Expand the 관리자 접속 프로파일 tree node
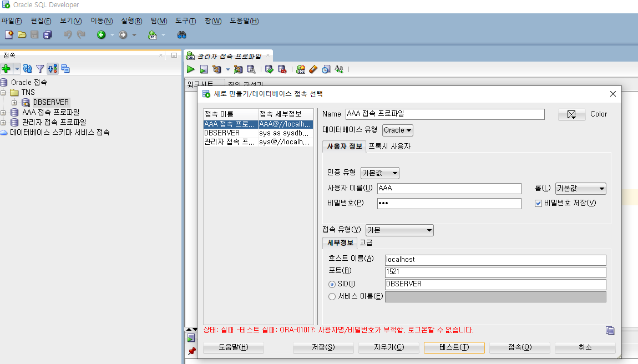The height and width of the screenshot is (364, 638). [3, 123]
